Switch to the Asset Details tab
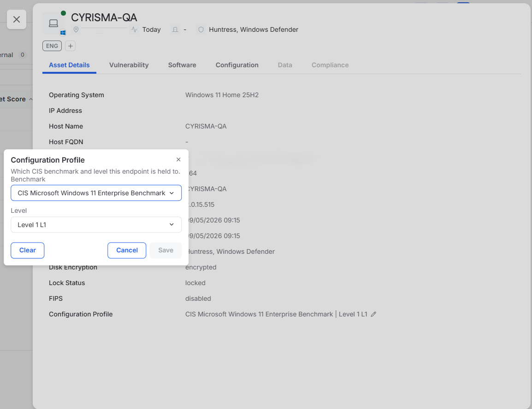The width and height of the screenshot is (532, 409). pyautogui.click(x=69, y=65)
